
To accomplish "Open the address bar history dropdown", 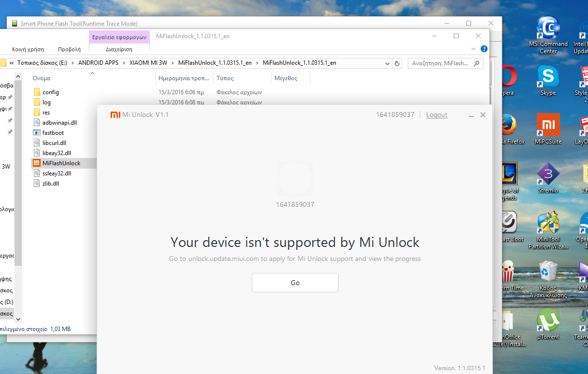I will [x=387, y=63].
